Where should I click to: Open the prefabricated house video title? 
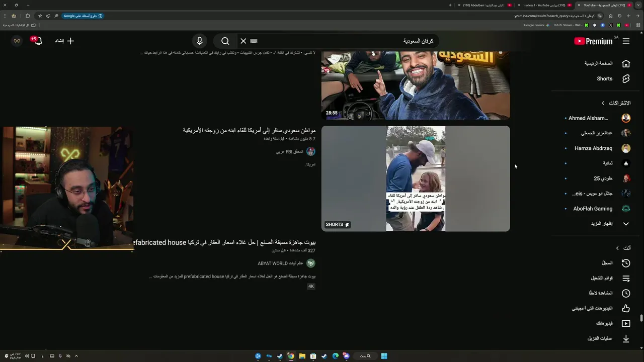(x=224, y=242)
